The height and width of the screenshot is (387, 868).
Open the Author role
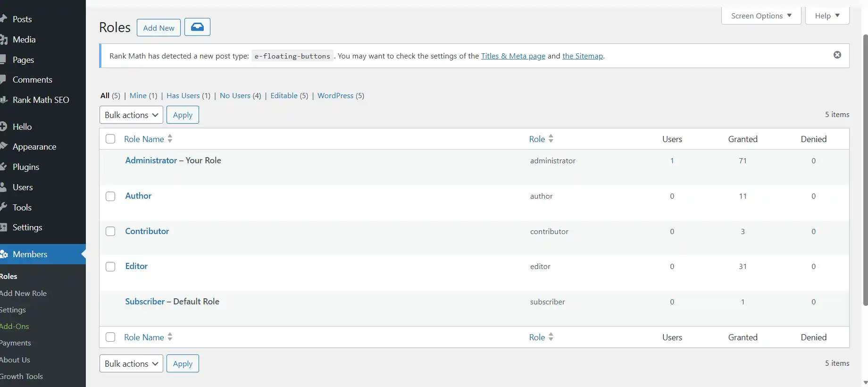pyautogui.click(x=138, y=195)
